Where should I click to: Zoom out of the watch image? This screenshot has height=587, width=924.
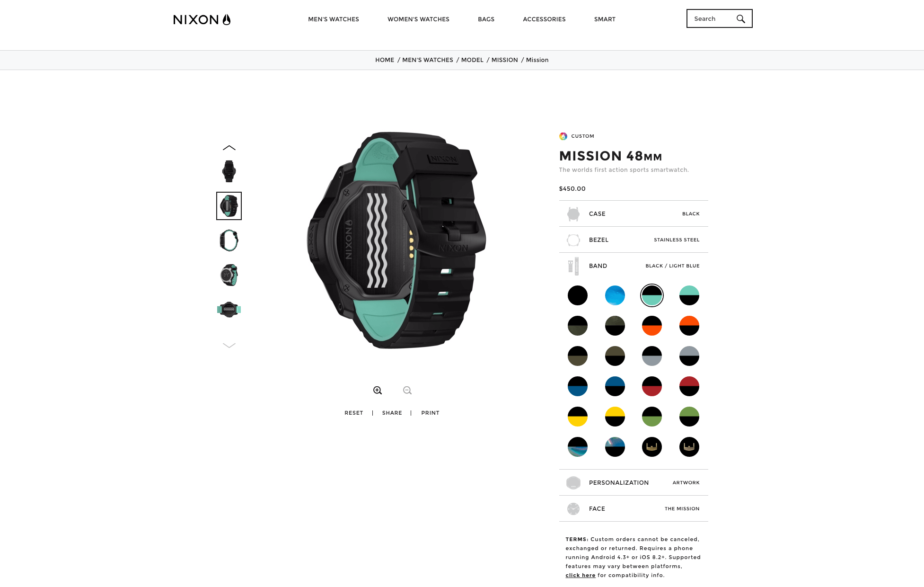point(407,391)
